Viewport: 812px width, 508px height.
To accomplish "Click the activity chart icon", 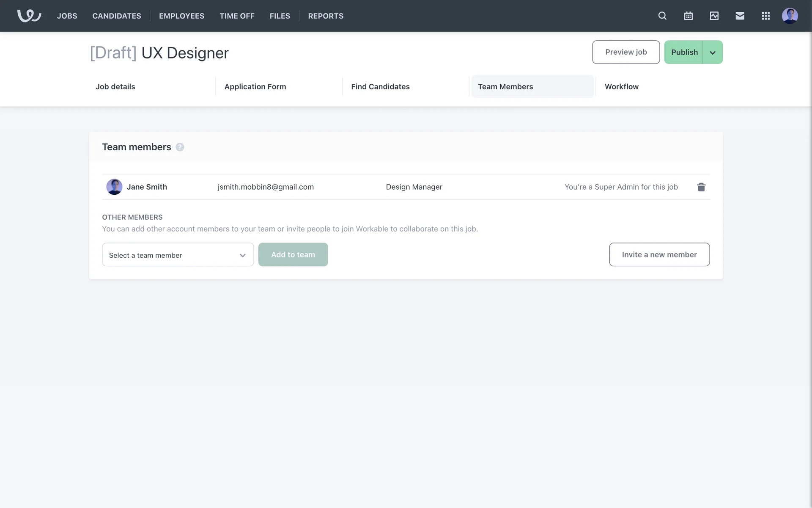I will 714,16.
